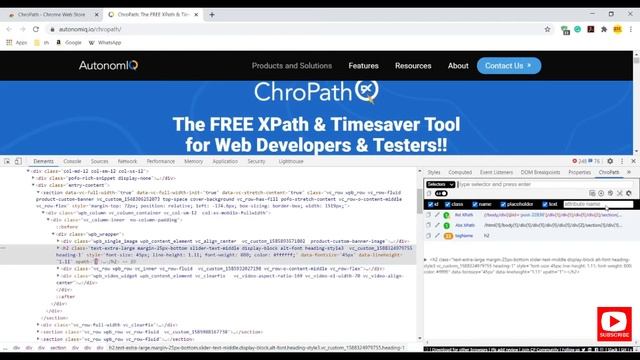Uncheck the placeholder attribute checkbox
The width and height of the screenshot is (640, 360).
[503, 204]
